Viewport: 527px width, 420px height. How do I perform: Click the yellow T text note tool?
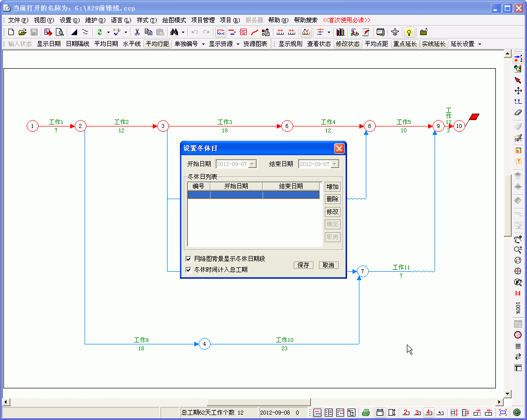click(518, 162)
